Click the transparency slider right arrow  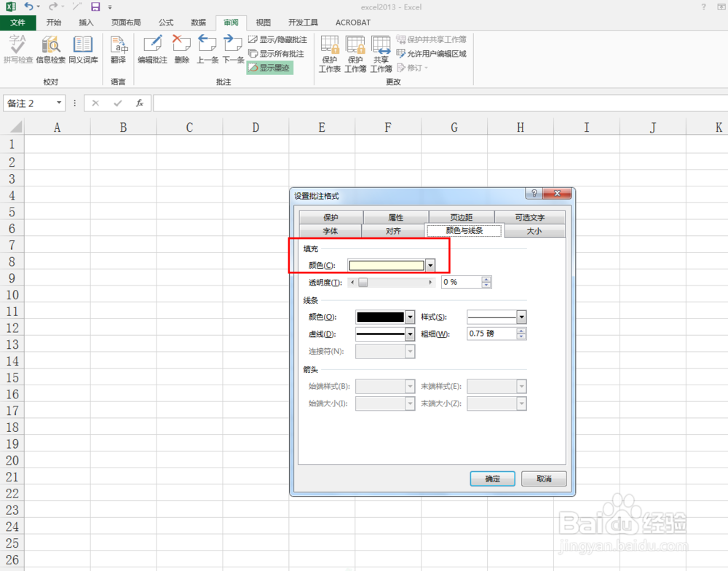point(430,282)
